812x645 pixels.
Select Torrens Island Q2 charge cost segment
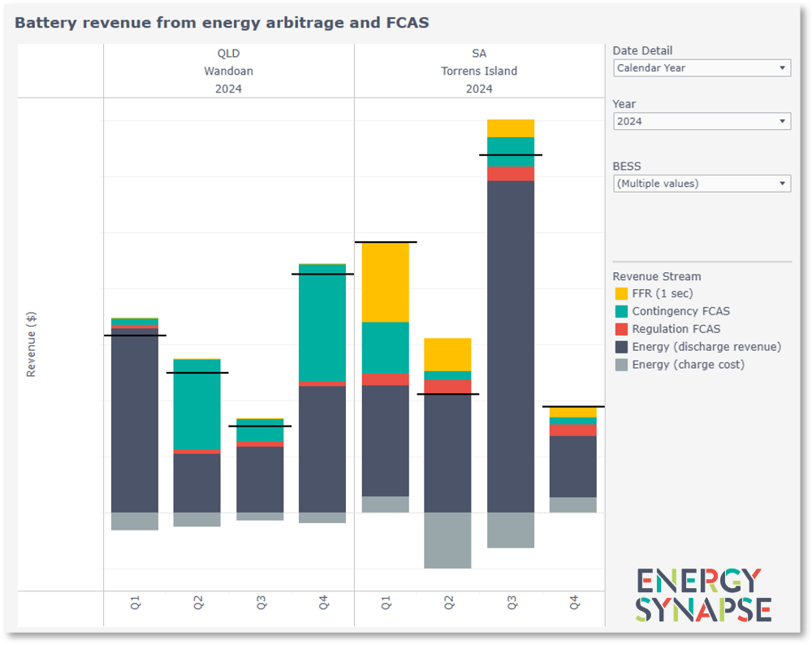click(447, 540)
